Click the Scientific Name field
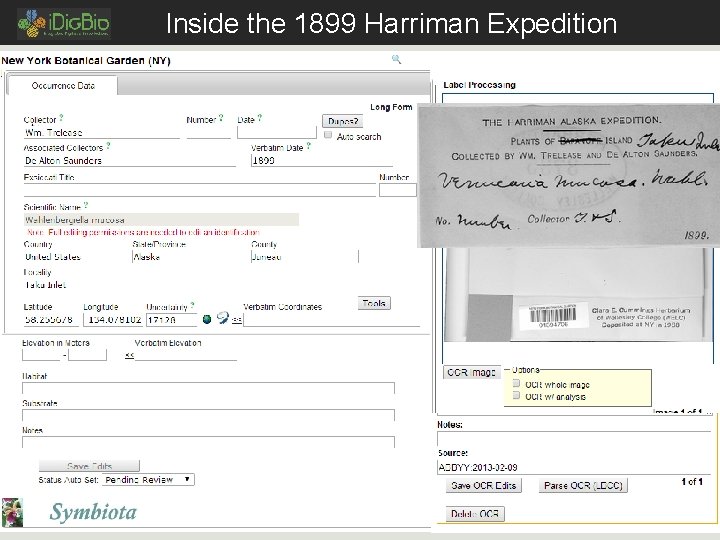This screenshot has width=720, height=540. click(x=161, y=220)
